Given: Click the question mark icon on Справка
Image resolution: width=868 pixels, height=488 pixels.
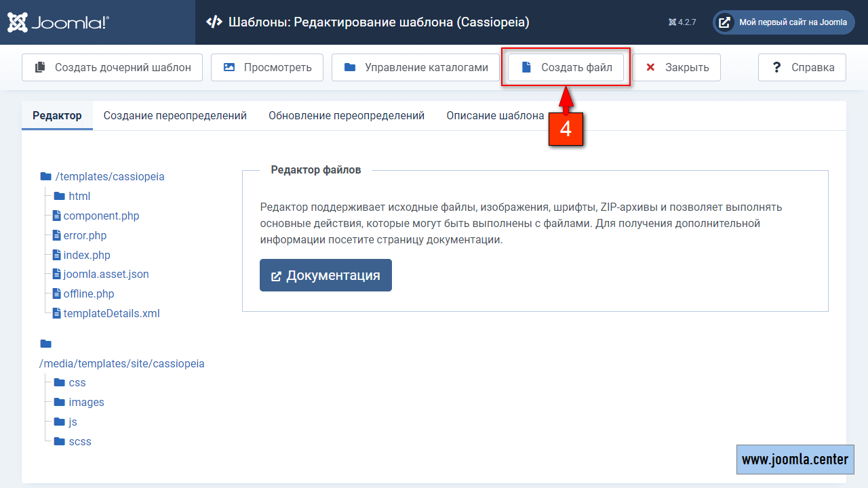Looking at the screenshot, I should point(777,67).
